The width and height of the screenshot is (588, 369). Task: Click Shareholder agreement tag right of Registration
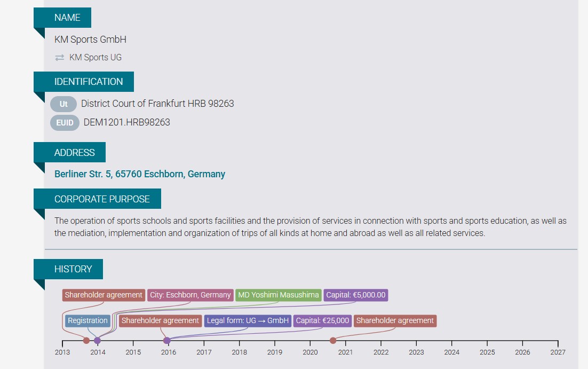pyautogui.click(x=160, y=321)
